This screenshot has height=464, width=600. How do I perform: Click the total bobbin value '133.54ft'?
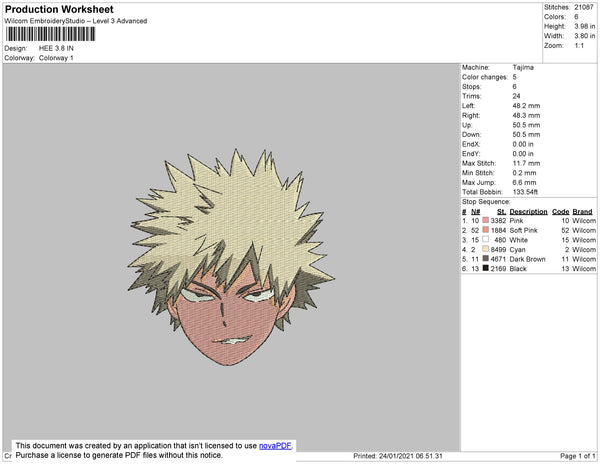coord(525,192)
